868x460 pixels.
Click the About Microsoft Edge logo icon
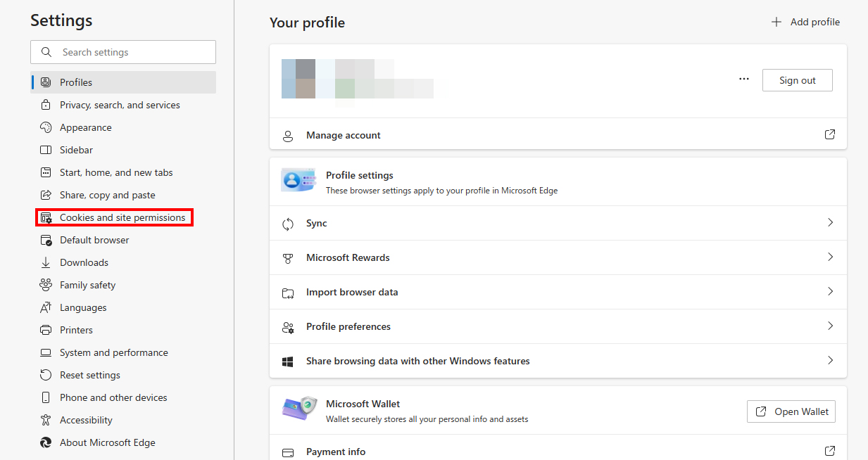(x=46, y=442)
